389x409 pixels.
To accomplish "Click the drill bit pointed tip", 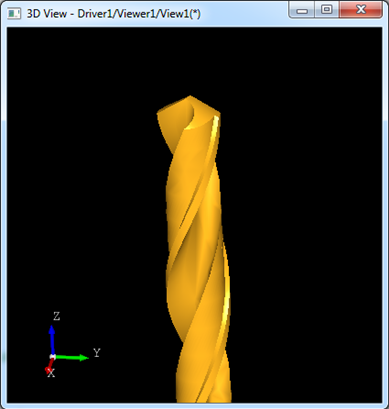I will pyautogui.click(x=190, y=97).
